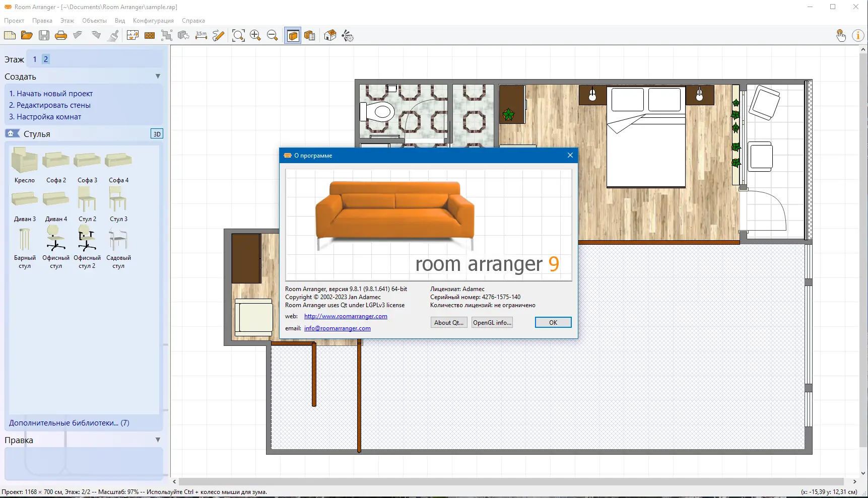Open the Конфигурация menu
This screenshot has height=498, width=868.
pyautogui.click(x=153, y=21)
